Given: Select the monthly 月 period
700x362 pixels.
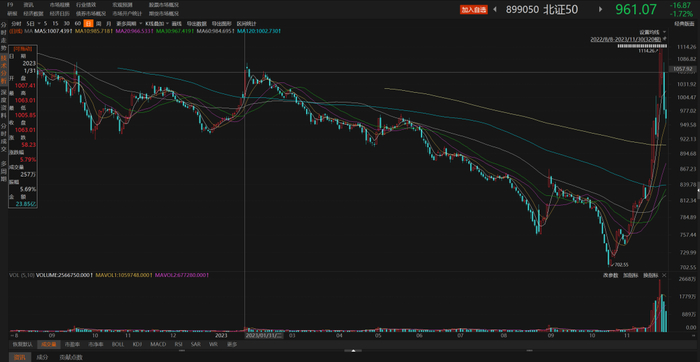Looking at the screenshot, I should (108, 23).
